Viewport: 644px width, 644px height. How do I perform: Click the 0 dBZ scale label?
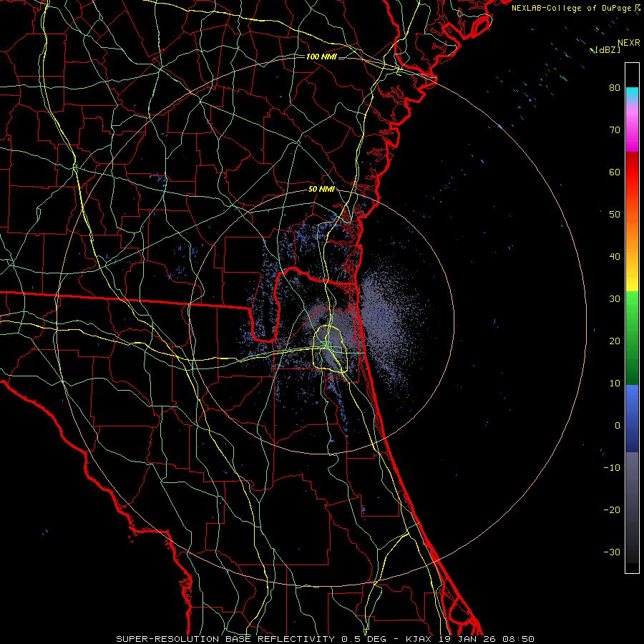pos(618,426)
